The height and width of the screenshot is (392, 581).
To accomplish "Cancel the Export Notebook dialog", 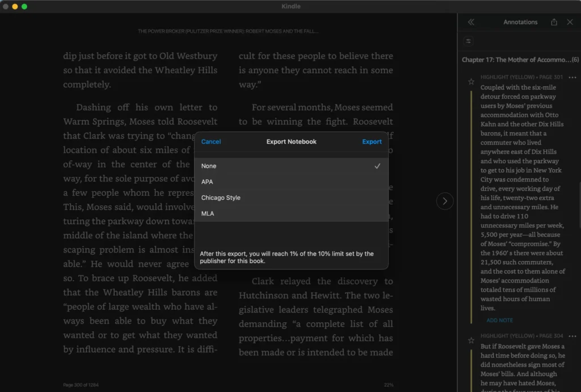I will pyautogui.click(x=211, y=141).
